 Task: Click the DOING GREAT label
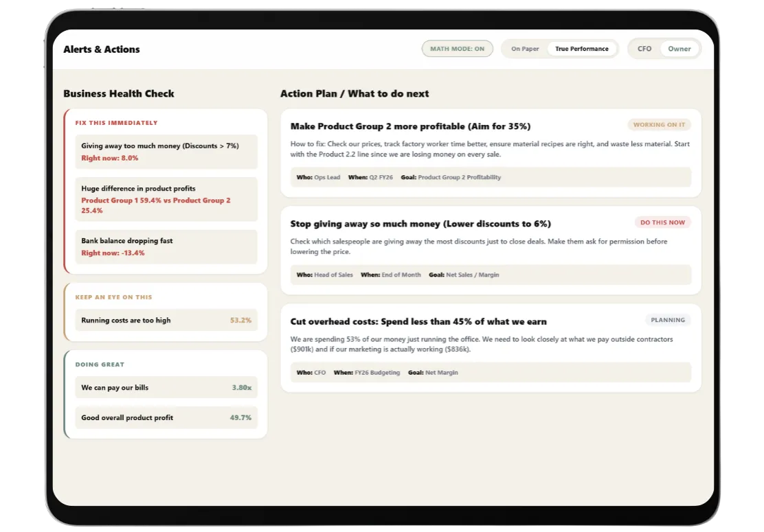(x=100, y=364)
